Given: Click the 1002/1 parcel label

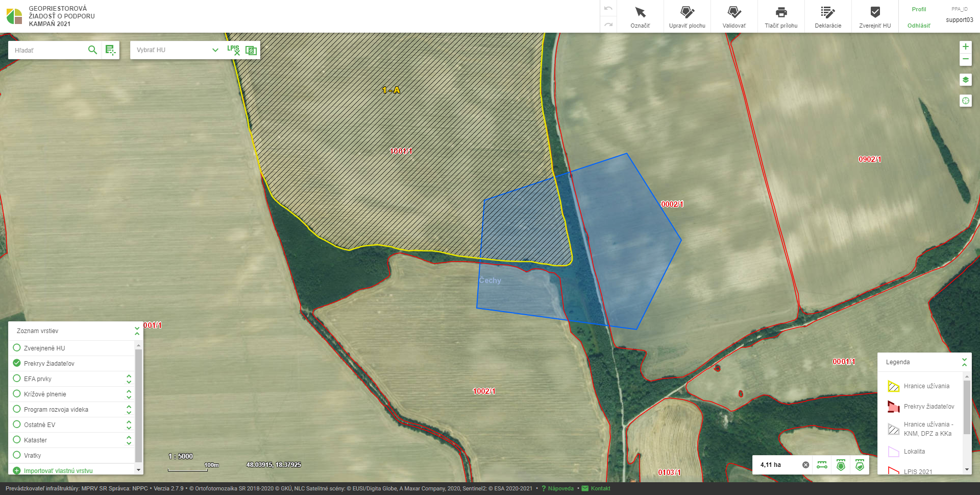Looking at the screenshot, I should (x=484, y=391).
